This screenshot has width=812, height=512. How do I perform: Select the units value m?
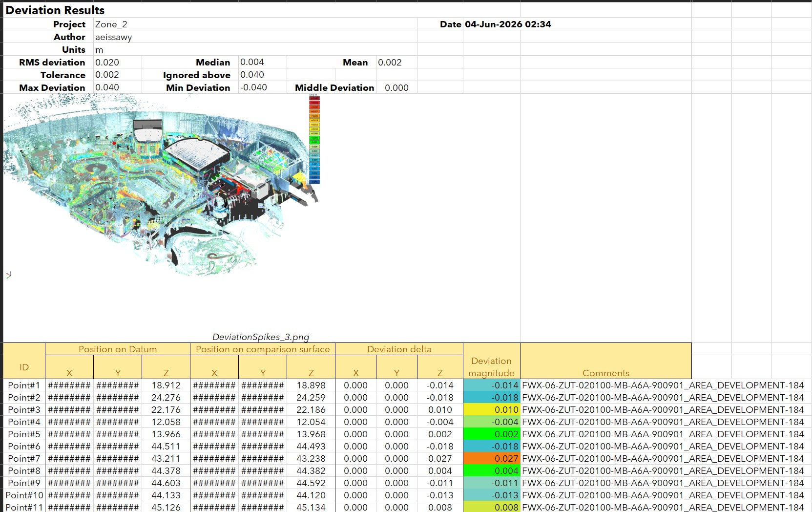pos(99,50)
